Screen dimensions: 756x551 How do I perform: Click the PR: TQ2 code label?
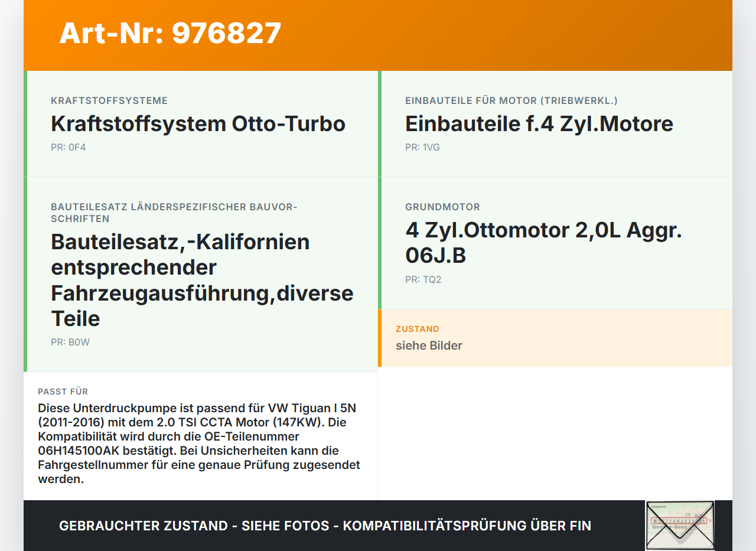coord(423,279)
